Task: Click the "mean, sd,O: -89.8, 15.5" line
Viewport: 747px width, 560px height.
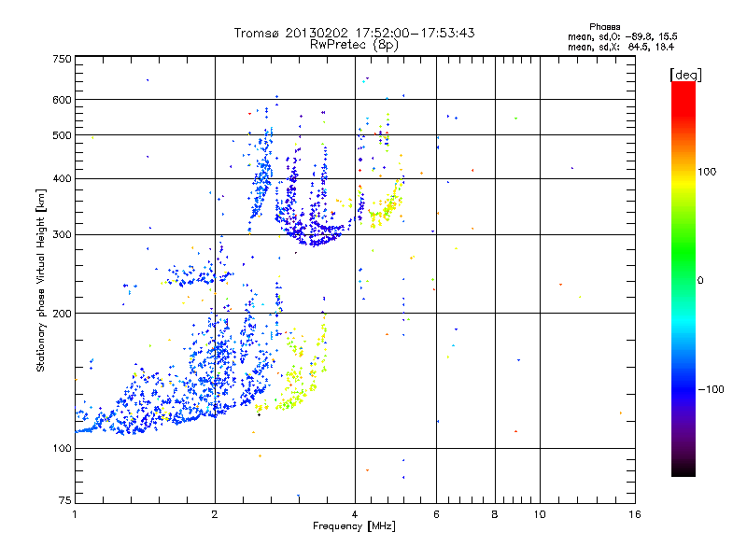Action: (x=623, y=36)
